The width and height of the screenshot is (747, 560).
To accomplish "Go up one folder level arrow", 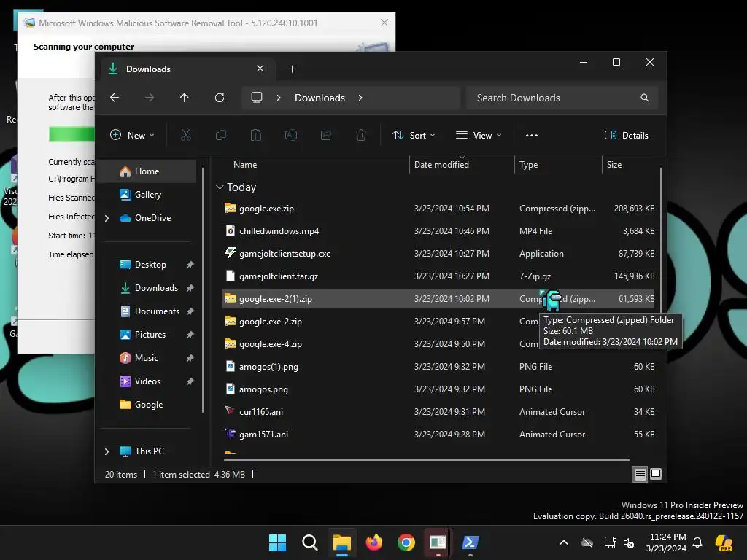I will [x=185, y=98].
